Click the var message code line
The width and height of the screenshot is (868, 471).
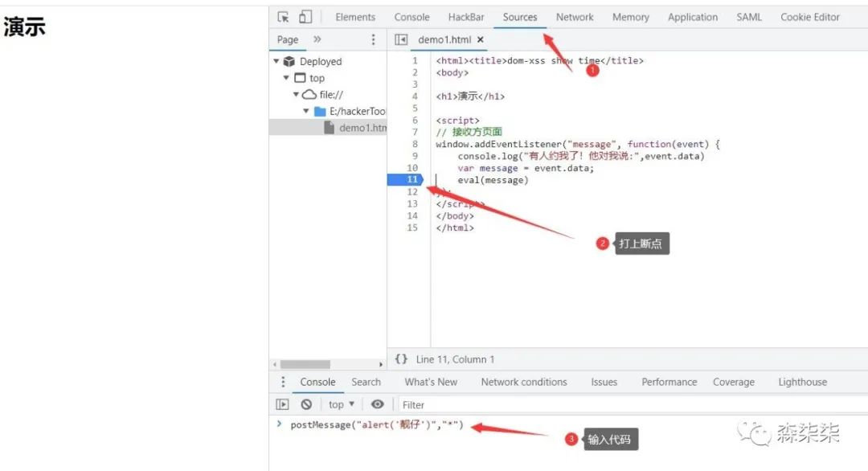526,168
